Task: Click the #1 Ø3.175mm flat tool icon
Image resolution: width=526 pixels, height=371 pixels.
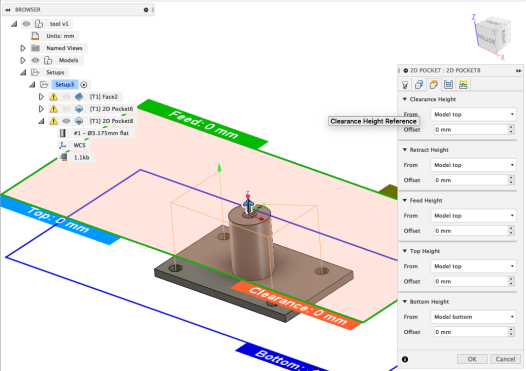Action: click(63, 133)
